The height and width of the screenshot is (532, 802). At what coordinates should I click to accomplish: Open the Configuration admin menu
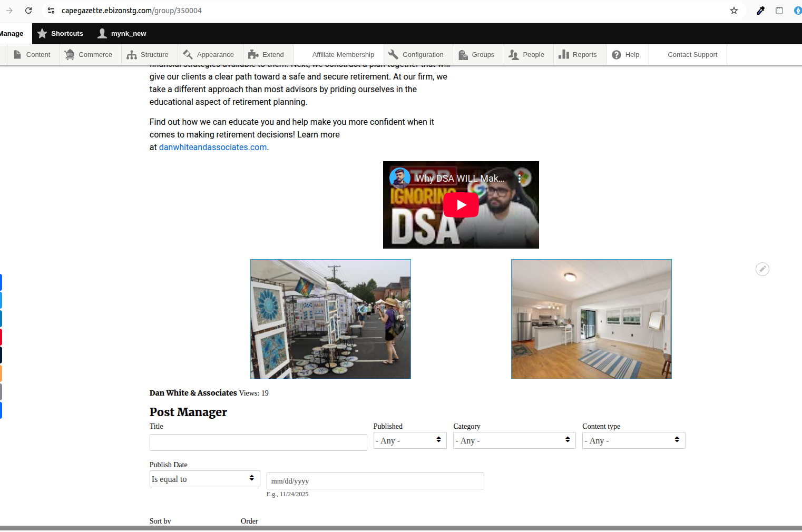tap(416, 55)
